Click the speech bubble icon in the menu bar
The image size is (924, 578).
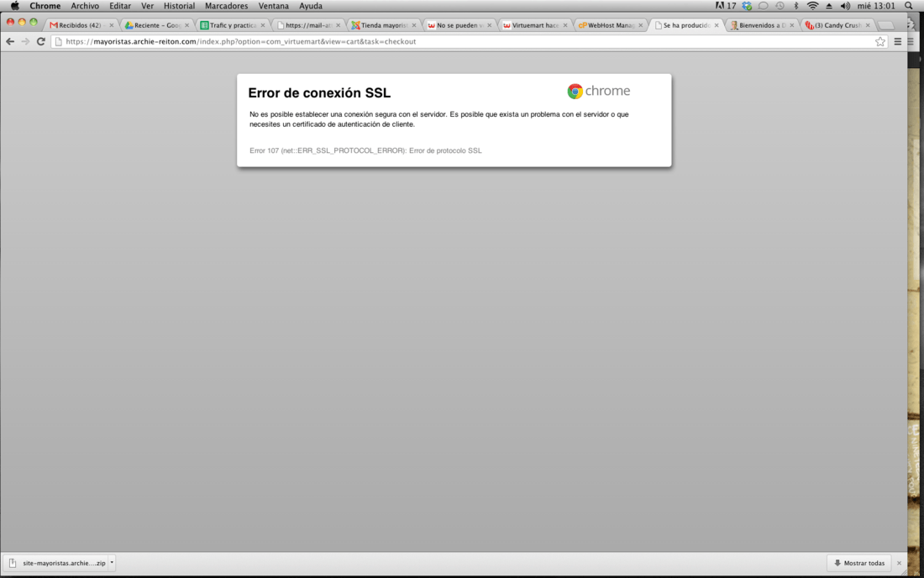[x=763, y=6]
